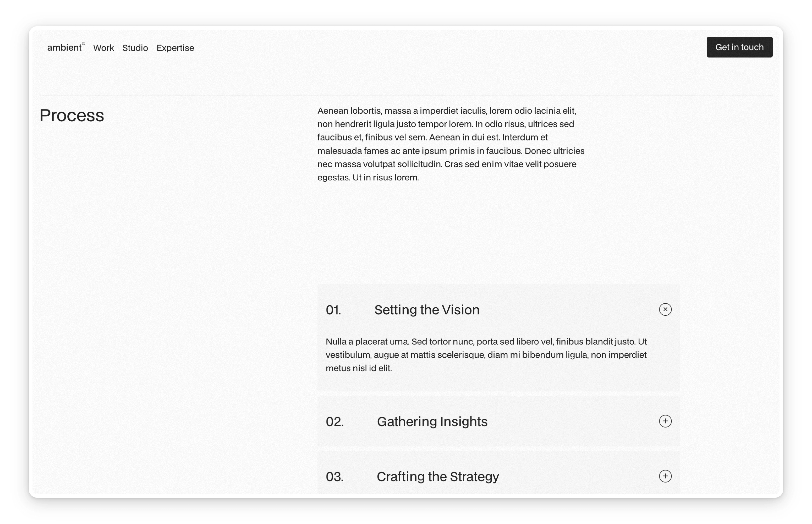Screen dimensions: 812x524
Task: Click the 03. step number
Action: (x=334, y=476)
